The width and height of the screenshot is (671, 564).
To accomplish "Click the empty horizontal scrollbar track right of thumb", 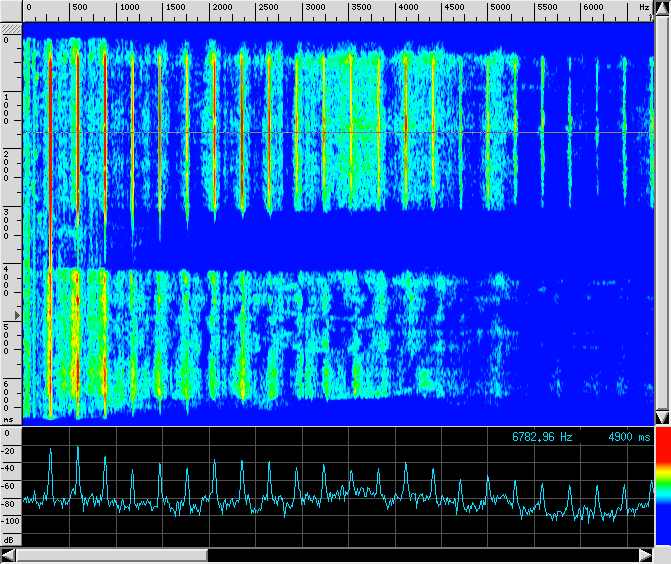I will 420,555.
